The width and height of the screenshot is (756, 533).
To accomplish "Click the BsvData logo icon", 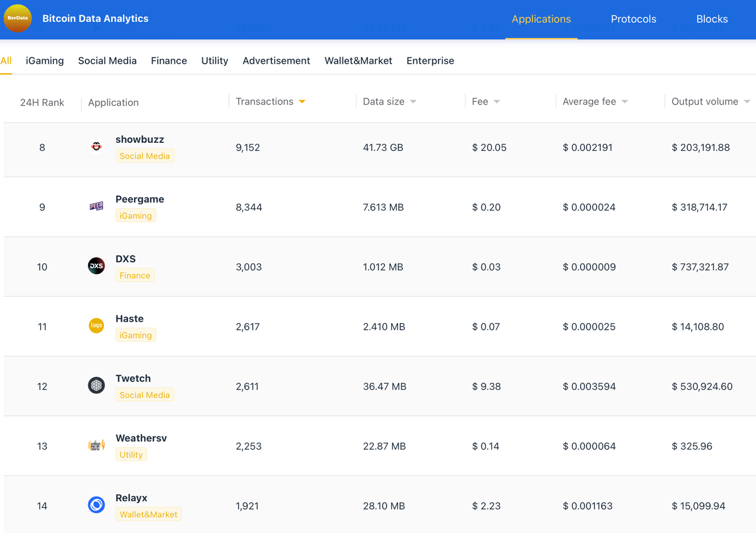I will 17,18.
